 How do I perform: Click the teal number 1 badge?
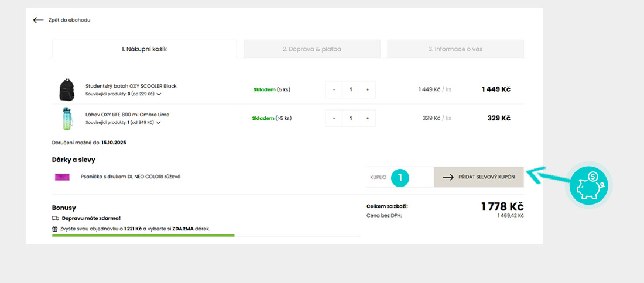pos(400,177)
